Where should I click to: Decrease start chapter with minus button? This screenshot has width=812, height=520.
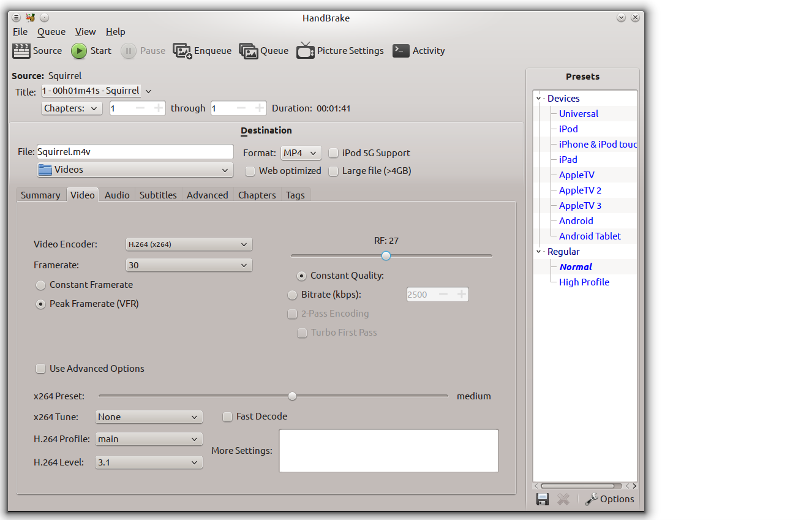(140, 108)
